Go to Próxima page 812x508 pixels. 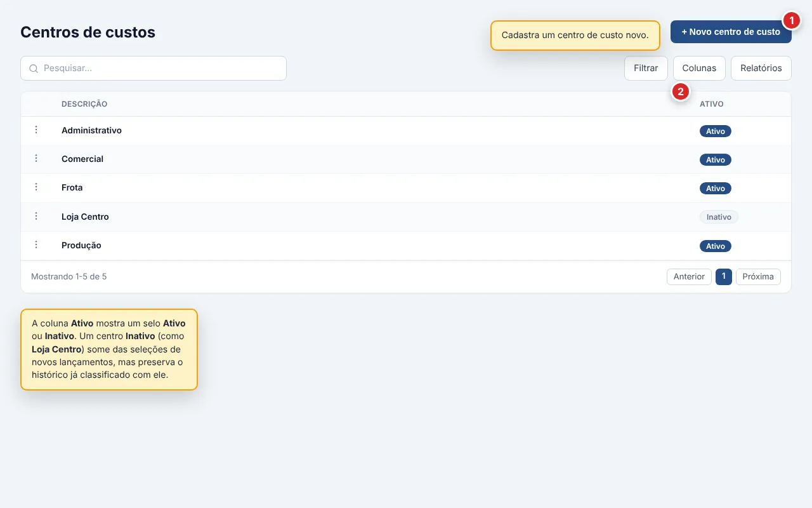point(758,277)
